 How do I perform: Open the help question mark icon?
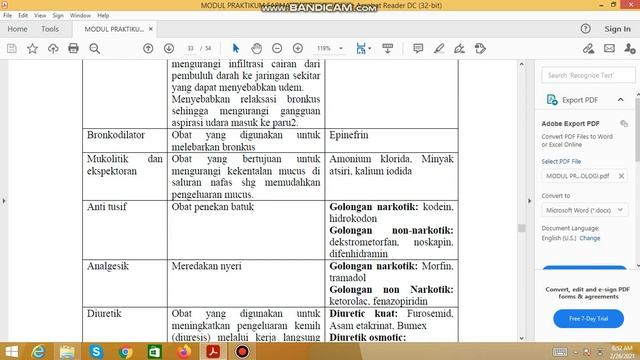pyautogui.click(x=585, y=29)
